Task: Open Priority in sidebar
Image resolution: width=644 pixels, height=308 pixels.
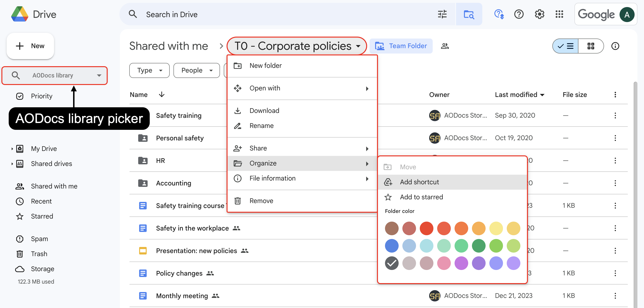Action: (42, 96)
